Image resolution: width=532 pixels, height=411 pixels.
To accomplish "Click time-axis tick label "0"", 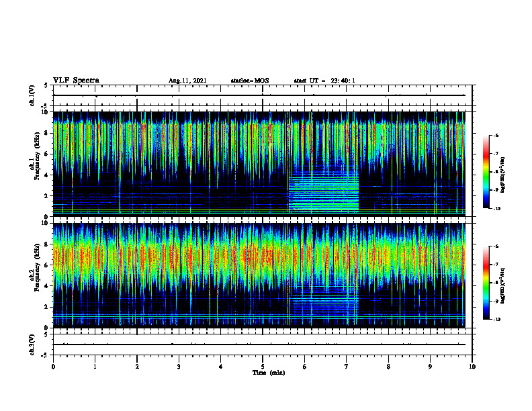I will click(x=53, y=367).
